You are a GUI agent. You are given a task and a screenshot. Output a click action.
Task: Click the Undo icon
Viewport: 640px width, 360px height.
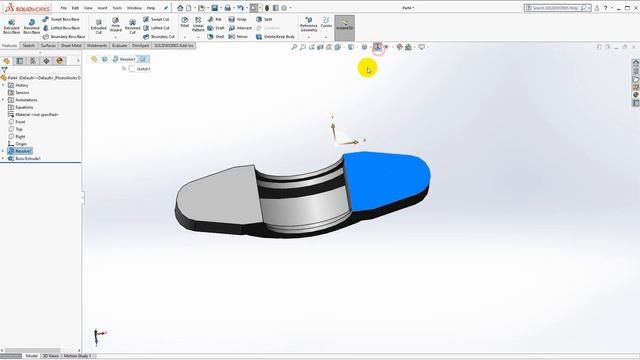click(240, 8)
